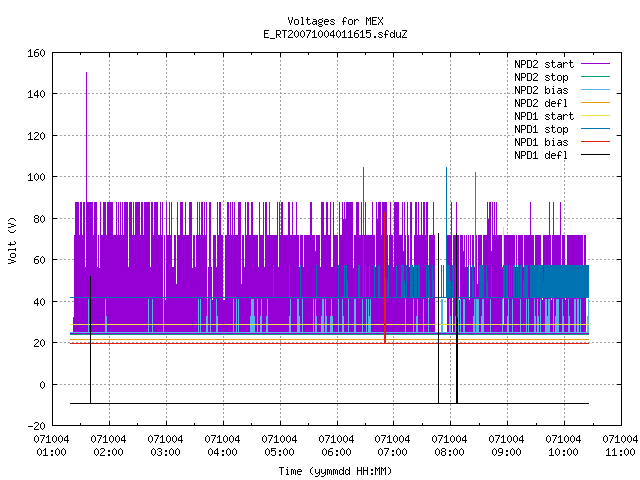Click the x-axis tick label 071004 11:00
The image size is (640, 480).
(620, 446)
